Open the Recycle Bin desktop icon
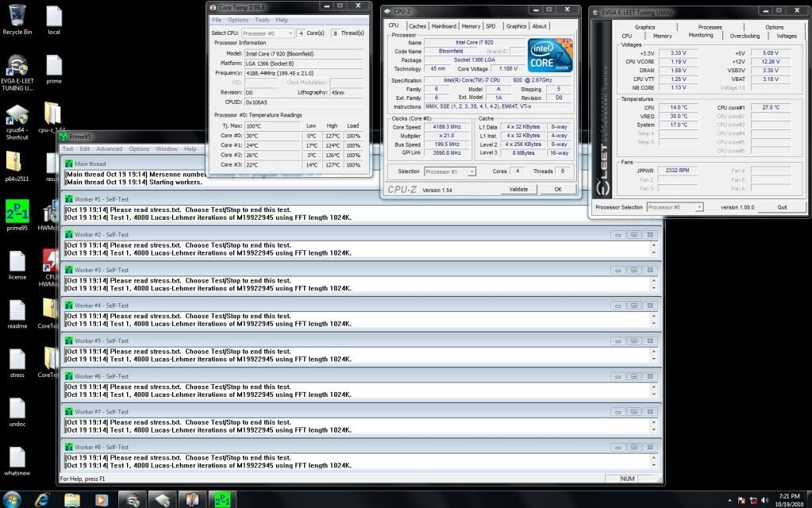 17,20
